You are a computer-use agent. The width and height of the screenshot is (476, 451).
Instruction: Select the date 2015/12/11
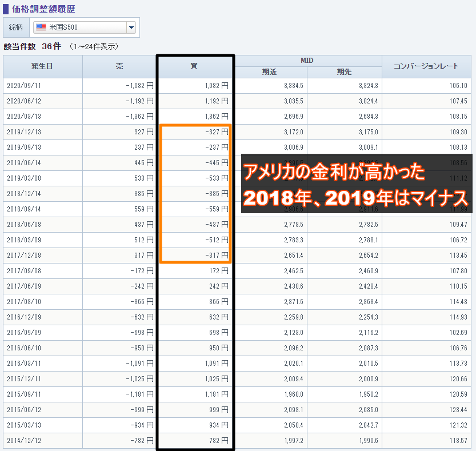pyautogui.click(x=24, y=379)
